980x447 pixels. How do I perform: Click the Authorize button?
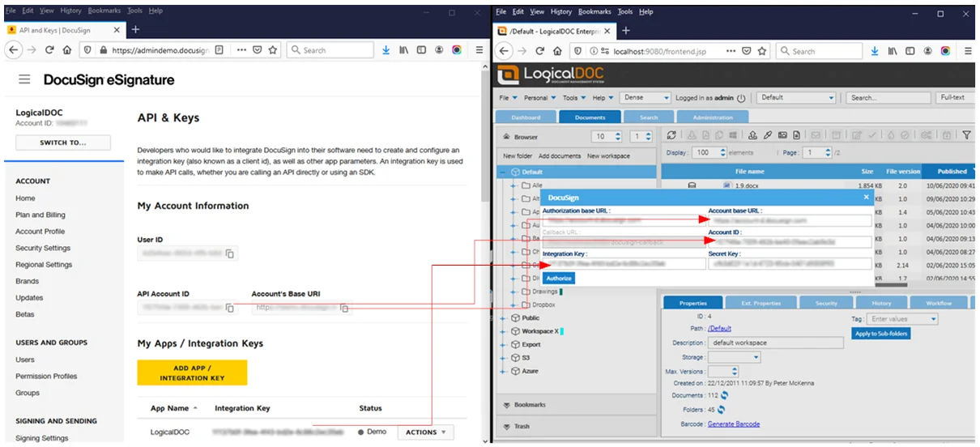(x=559, y=278)
